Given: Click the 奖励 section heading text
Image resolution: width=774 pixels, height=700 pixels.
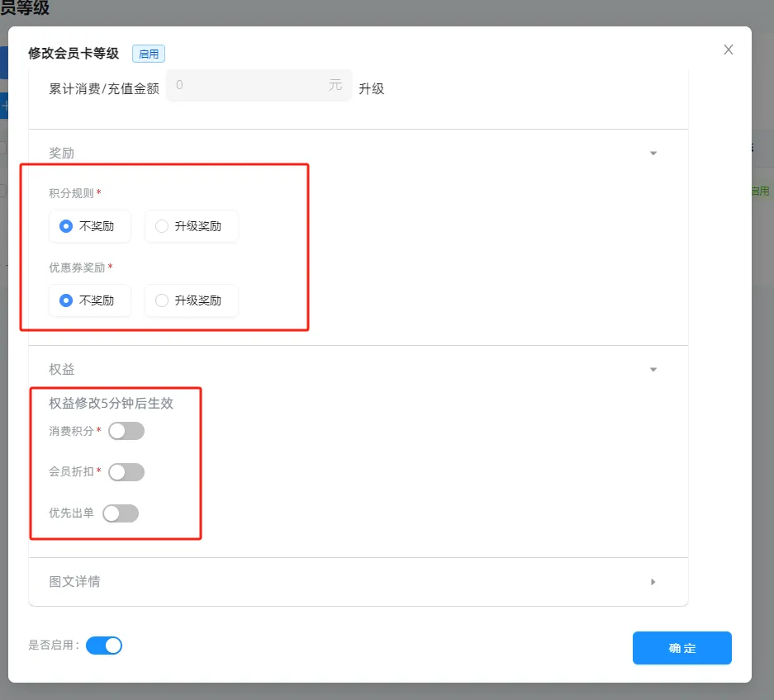Looking at the screenshot, I should coord(62,154).
